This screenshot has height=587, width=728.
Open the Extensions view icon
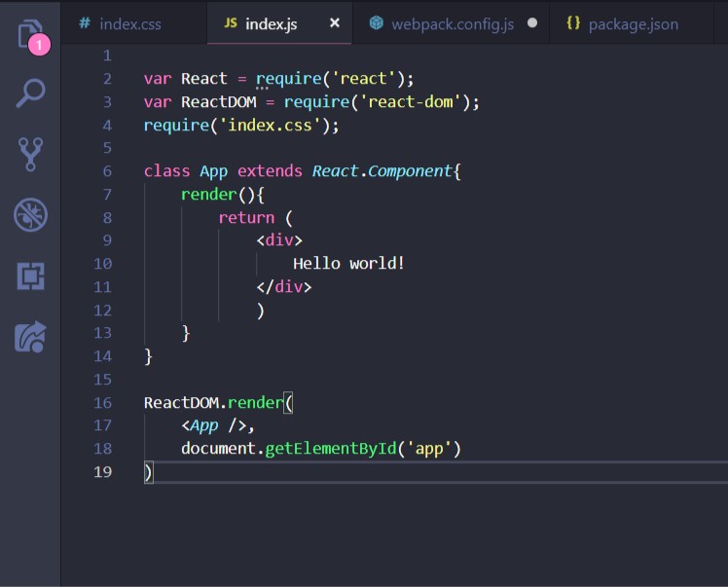tap(30, 275)
